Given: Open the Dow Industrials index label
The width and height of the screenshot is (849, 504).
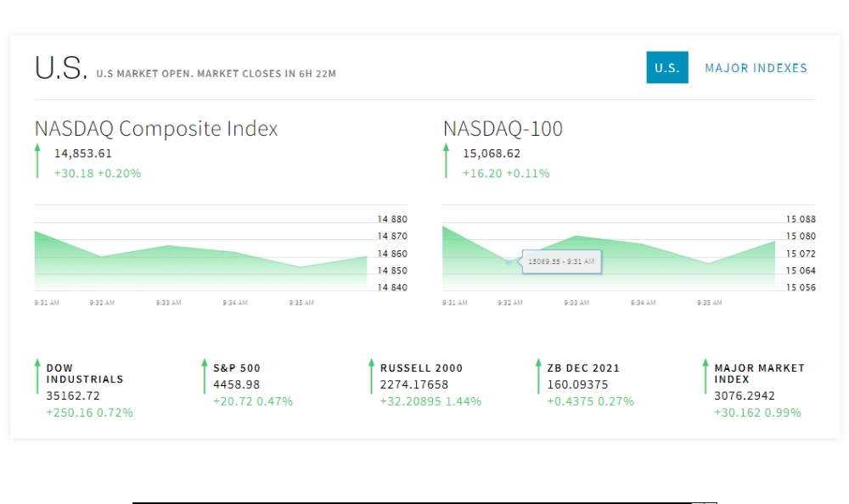Looking at the screenshot, I should coord(85,373).
